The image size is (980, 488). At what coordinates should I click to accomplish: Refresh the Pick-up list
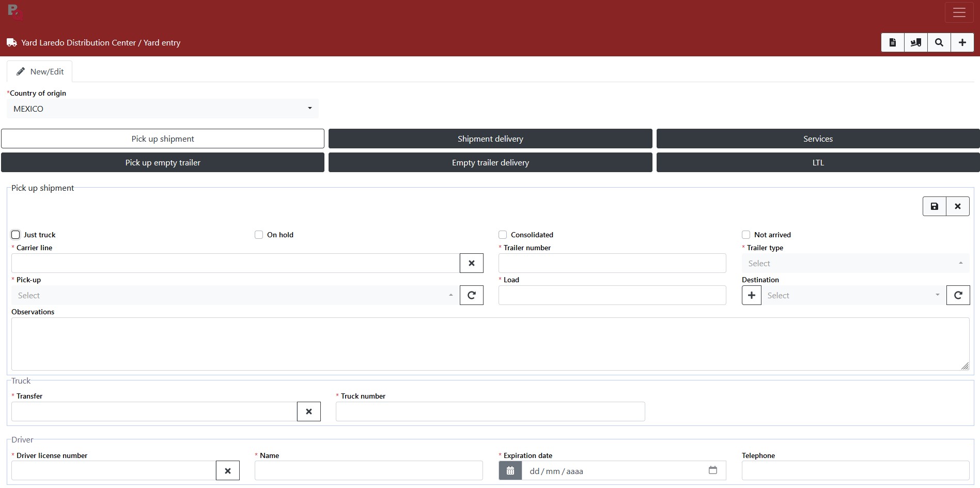tap(471, 295)
